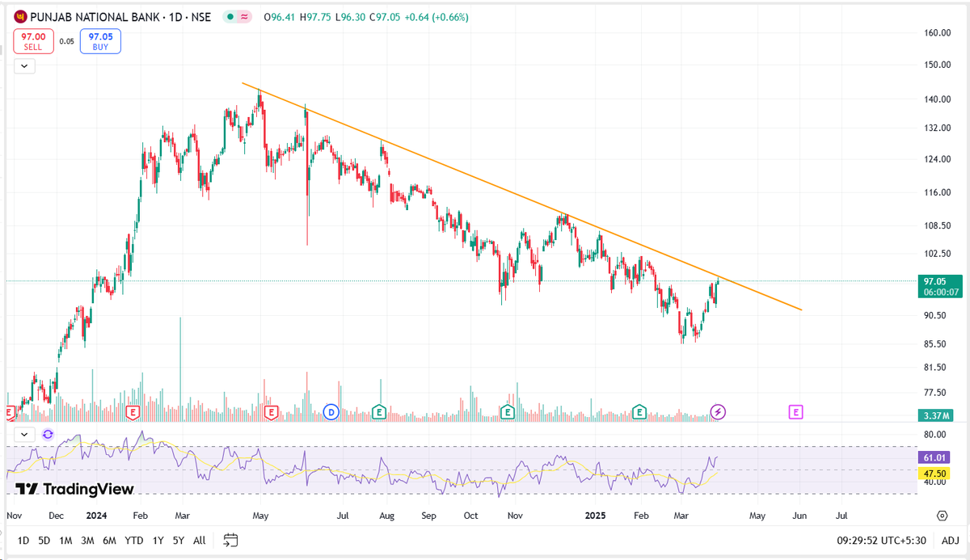
Task: Click the green market open status dot
Action: click(x=230, y=16)
